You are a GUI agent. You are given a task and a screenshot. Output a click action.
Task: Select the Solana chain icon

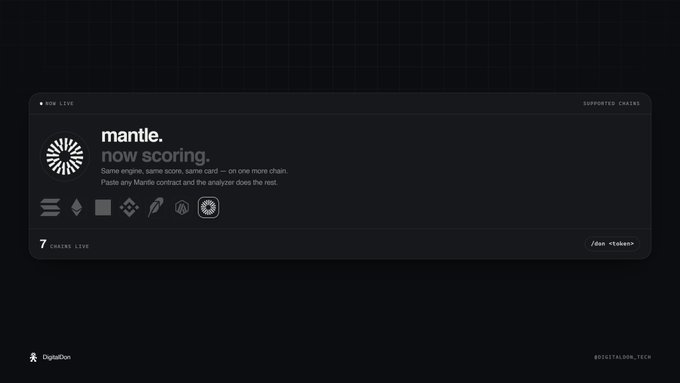pos(50,207)
